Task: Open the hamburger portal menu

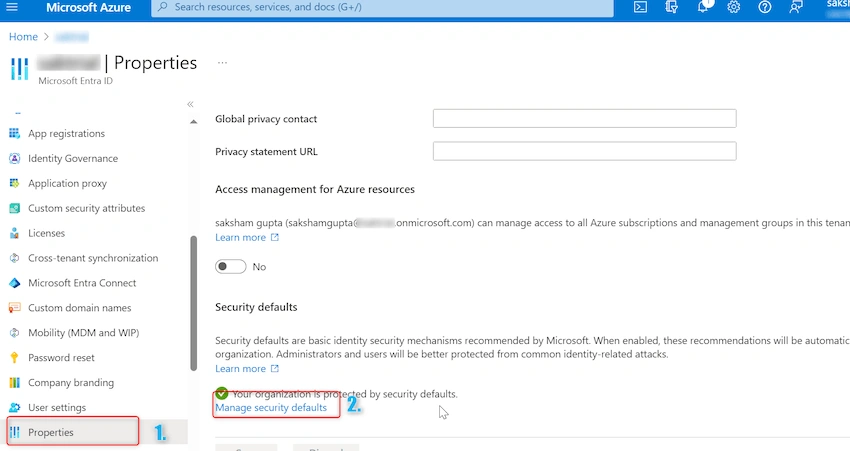Action: [x=11, y=7]
